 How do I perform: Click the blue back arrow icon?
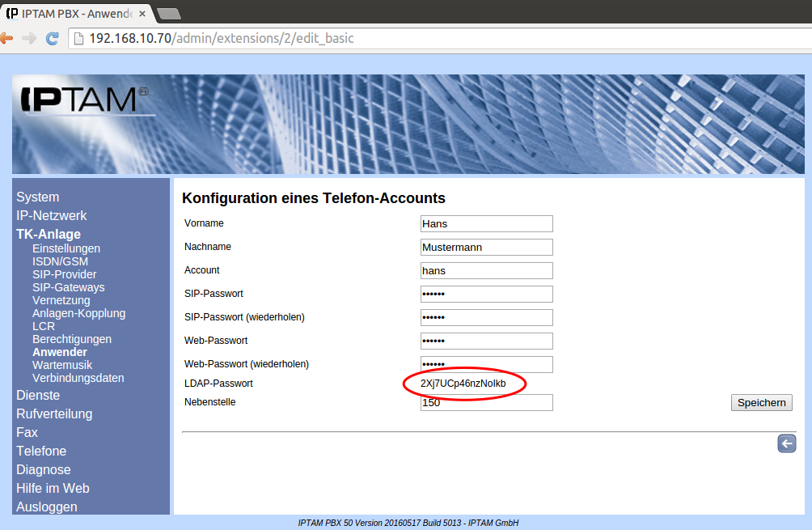(786, 443)
